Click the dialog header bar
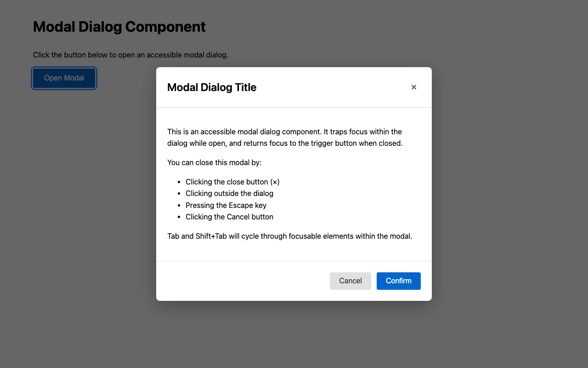 coord(322,87)
